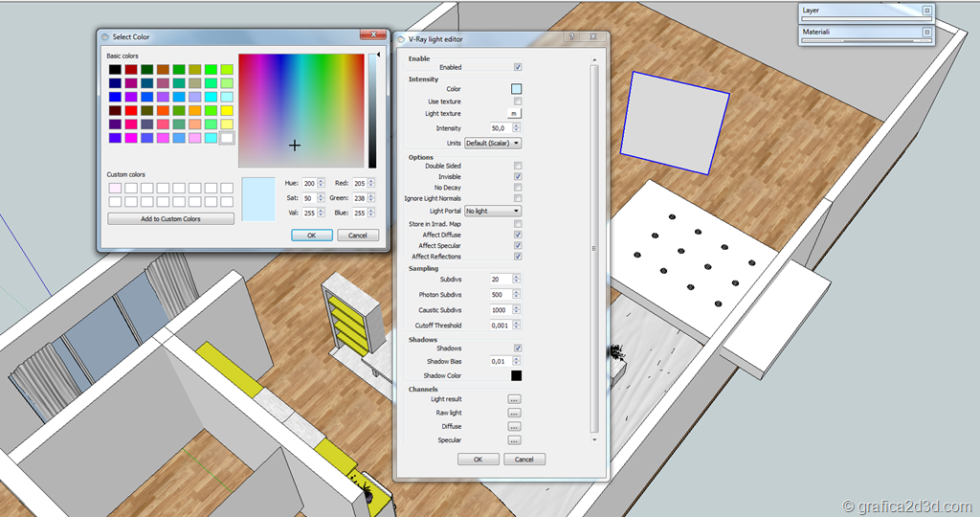Click the Light texture 'm' button
The height and width of the screenshot is (517, 980).
(x=515, y=114)
